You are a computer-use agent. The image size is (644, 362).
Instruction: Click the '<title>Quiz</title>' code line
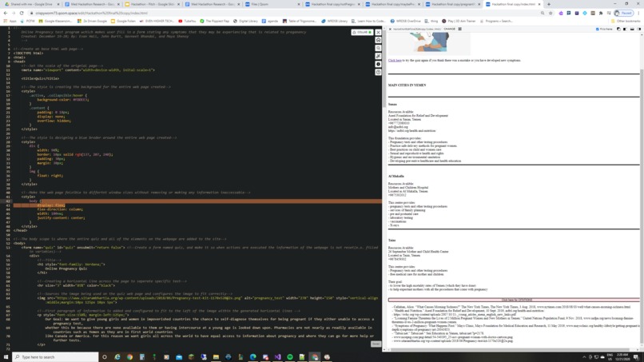pos(40,78)
